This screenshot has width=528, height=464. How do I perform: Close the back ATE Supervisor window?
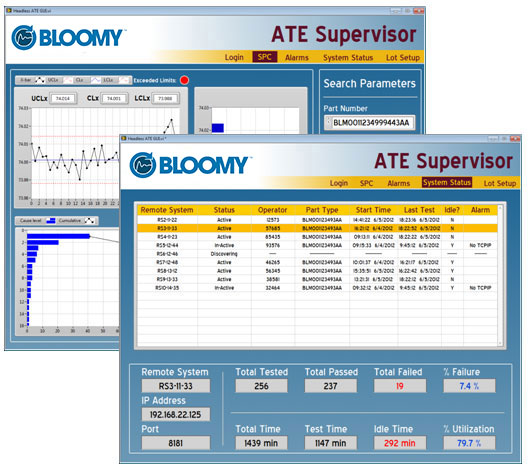(419, 11)
